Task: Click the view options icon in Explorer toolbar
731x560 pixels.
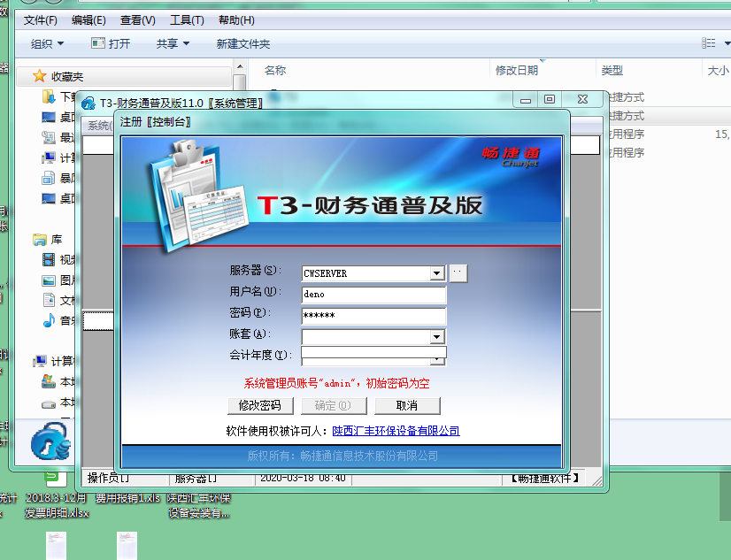Action: [709, 43]
